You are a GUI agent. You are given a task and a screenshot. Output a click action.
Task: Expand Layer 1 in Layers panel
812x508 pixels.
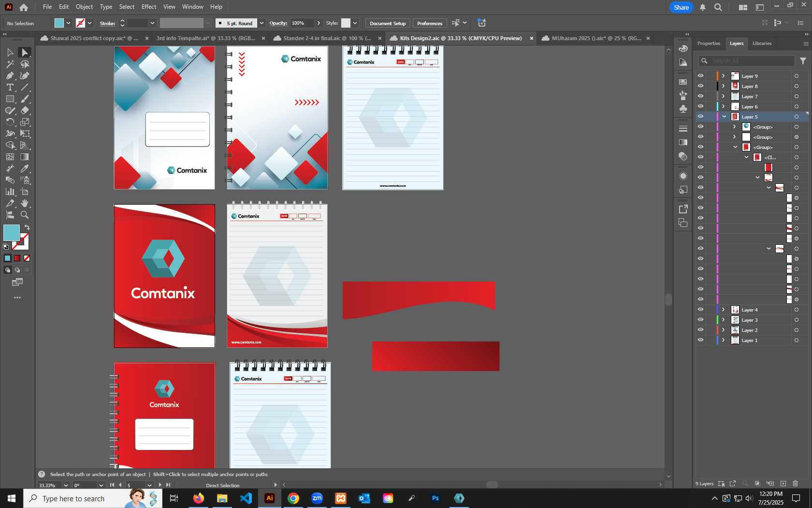click(724, 340)
